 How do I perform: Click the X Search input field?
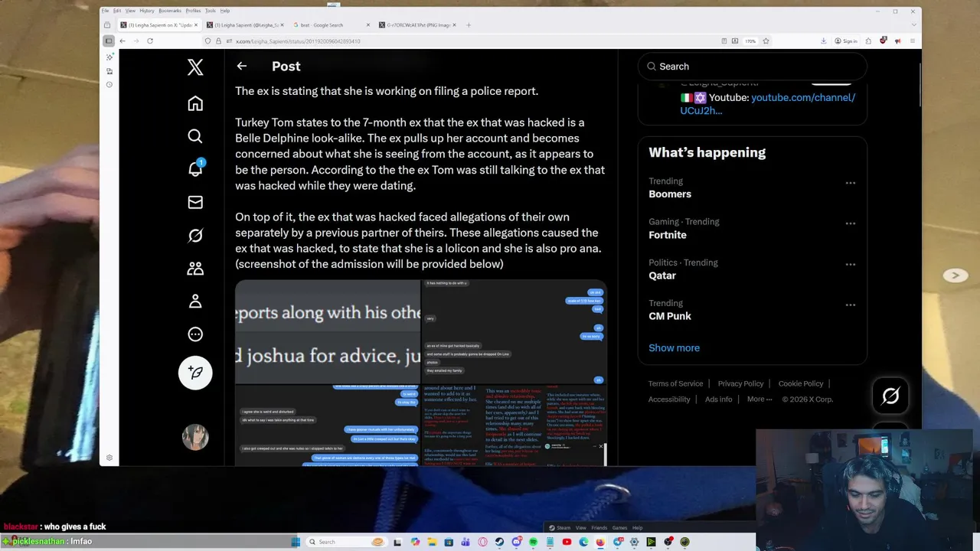point(753,67)
